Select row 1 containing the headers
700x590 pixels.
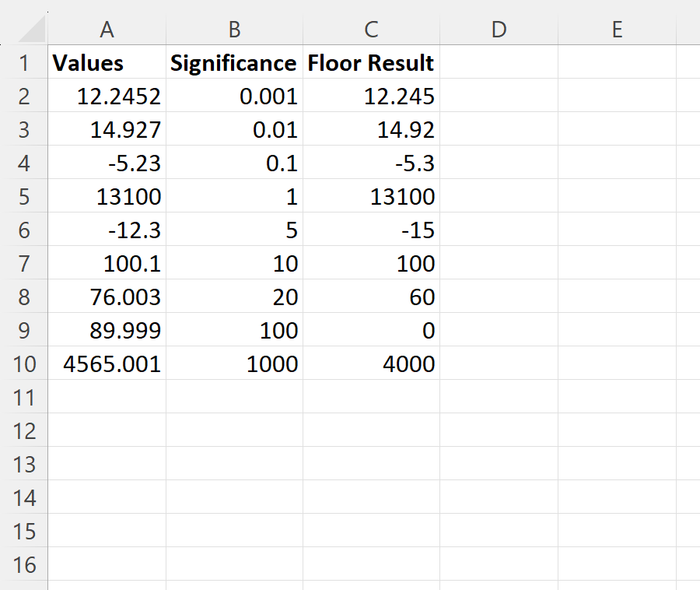pos(24,63)
